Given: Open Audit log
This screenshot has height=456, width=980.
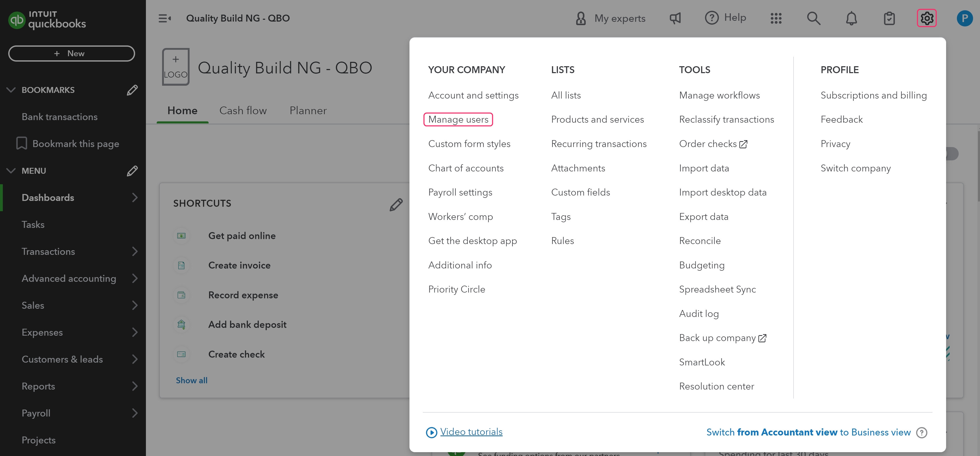Looking at the screenshot, I should [x=699, y=314].
